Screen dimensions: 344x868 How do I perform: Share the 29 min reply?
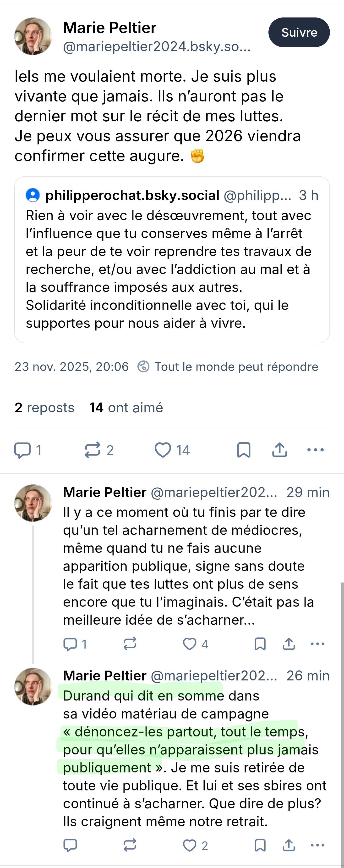tap(289, 644)
